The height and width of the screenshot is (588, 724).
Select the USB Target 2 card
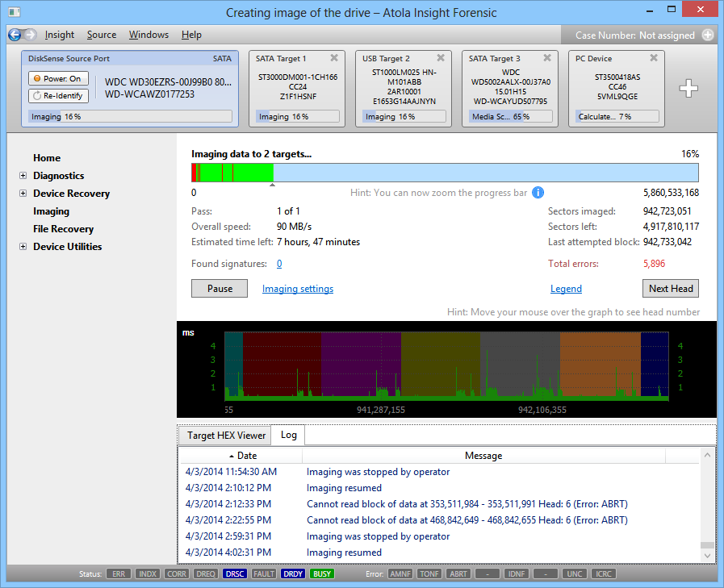pyautogui.click(x=404, y=89)
